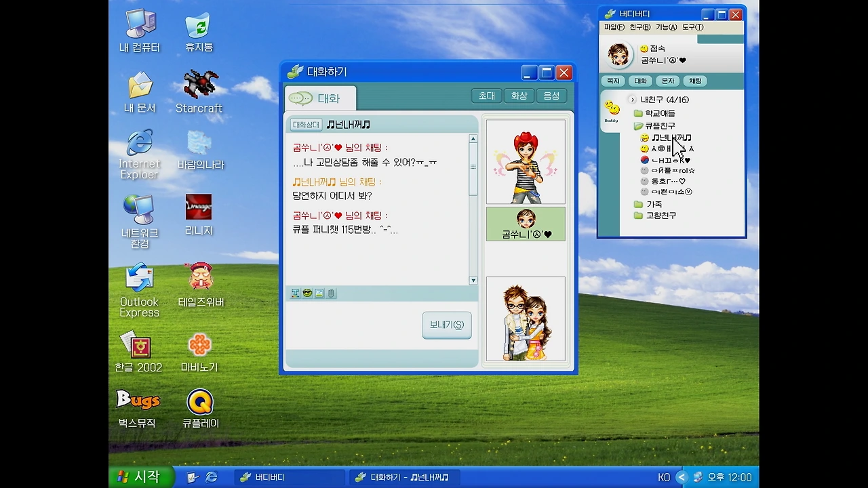
Task: Show hidden tray icons arrow
Action: click(x=682, y=477)
